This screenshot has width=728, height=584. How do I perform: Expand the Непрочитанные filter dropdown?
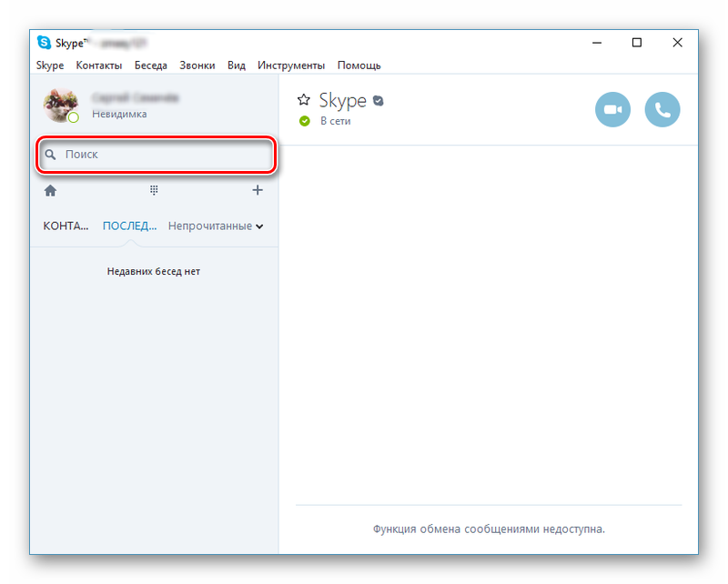(x=216, y=227)
